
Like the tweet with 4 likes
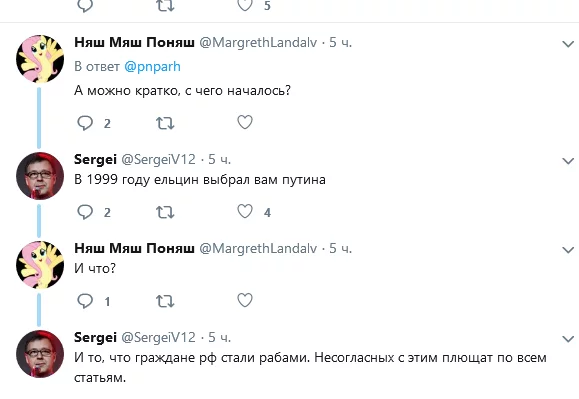[x=245, y=211]
